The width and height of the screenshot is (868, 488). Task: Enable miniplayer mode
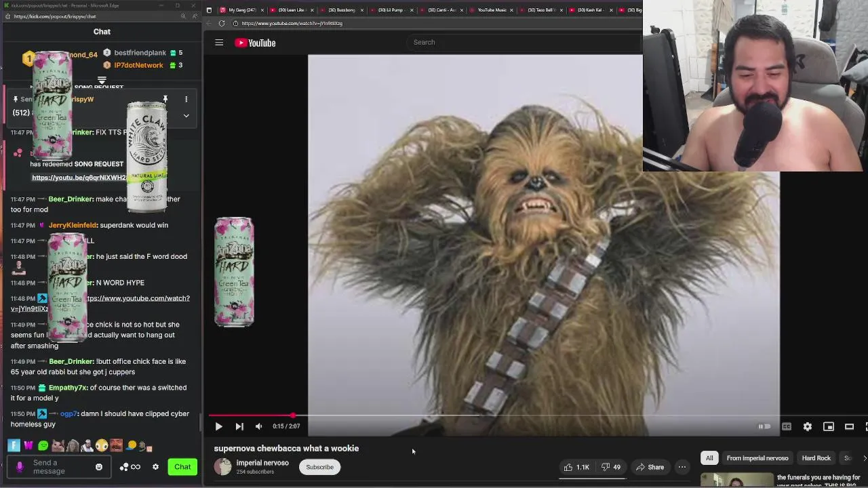[x=828, y=426]
